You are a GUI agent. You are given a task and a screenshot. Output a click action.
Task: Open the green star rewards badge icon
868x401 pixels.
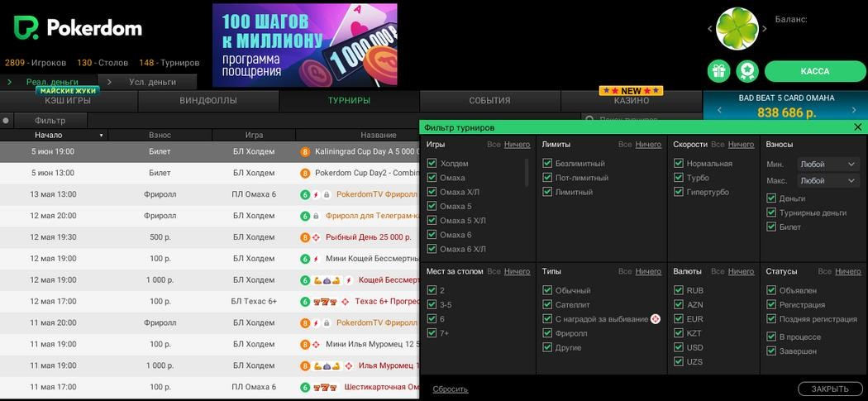(x=747, y=71)
